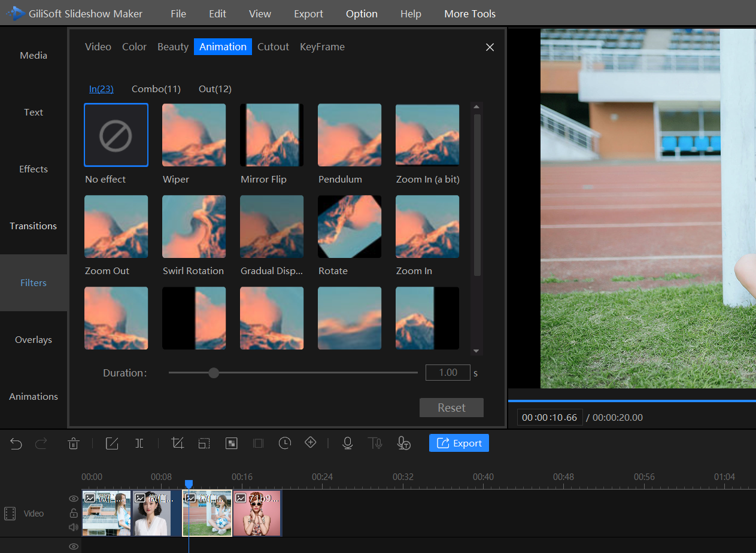Select the Crop tool icon
756x553 pixels.
point(177,443)
